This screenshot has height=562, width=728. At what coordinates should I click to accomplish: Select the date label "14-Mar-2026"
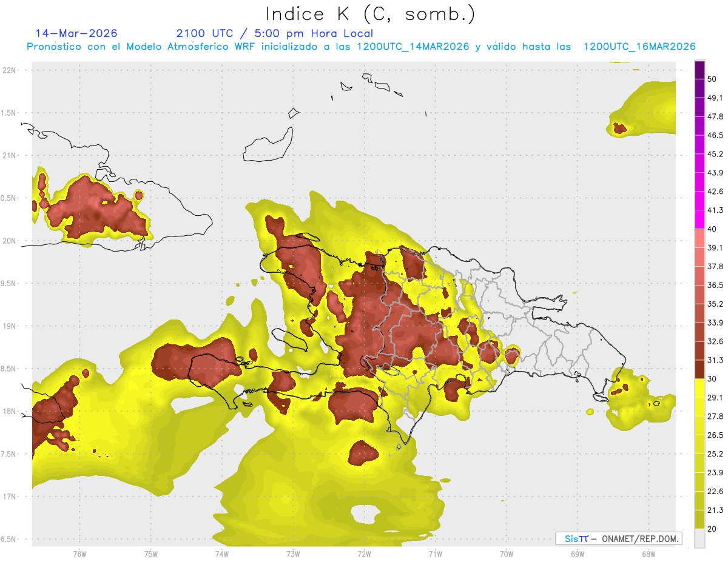76,33
